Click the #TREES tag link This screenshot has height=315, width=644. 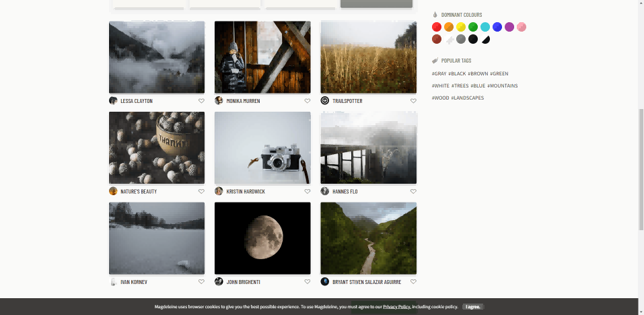point(460,86)
